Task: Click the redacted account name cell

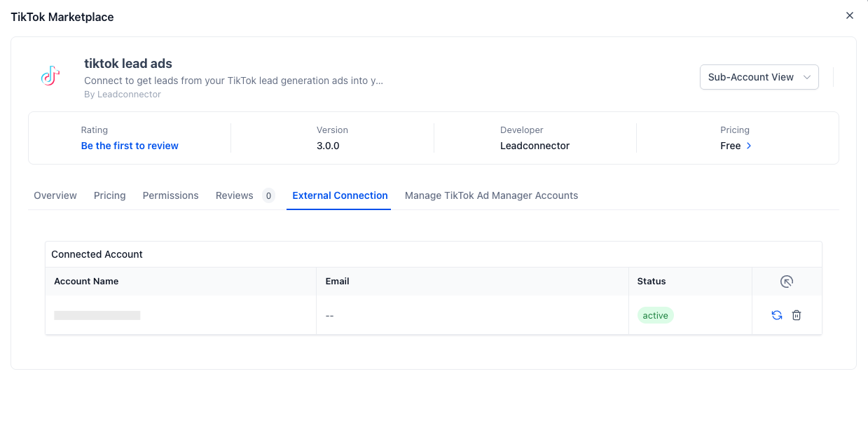Action: pyautogui.click(x=97, y=315)
